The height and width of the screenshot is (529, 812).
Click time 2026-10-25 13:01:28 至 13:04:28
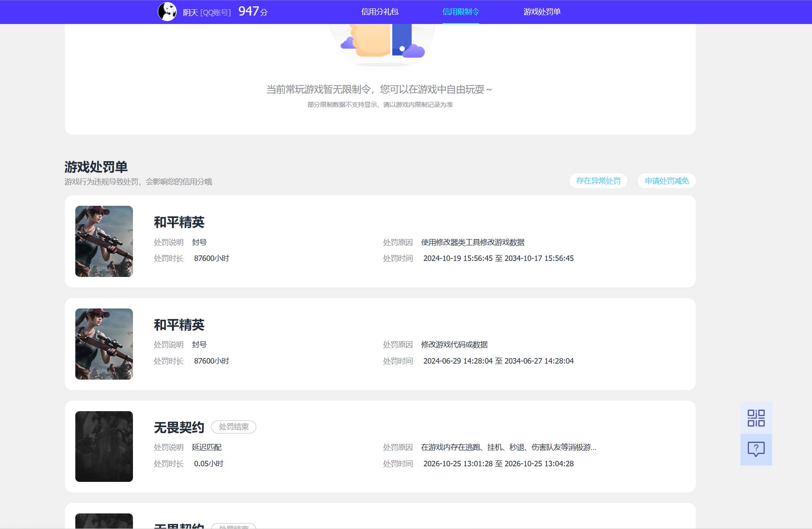[499, 464]
